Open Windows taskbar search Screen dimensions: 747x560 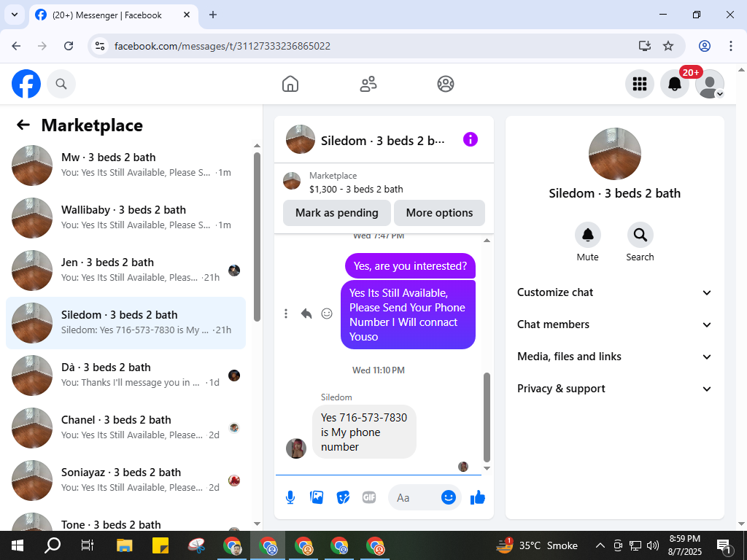tap(53, 545)
